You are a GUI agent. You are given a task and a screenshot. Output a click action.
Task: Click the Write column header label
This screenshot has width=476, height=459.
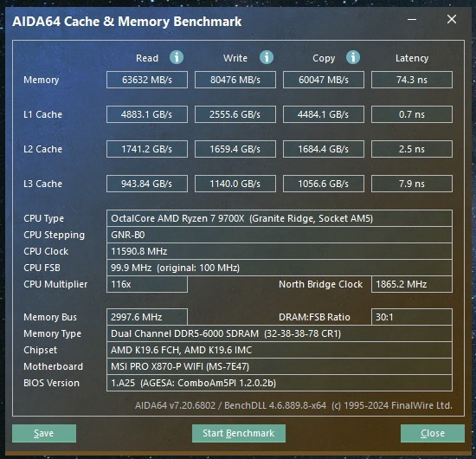[235, 58]
